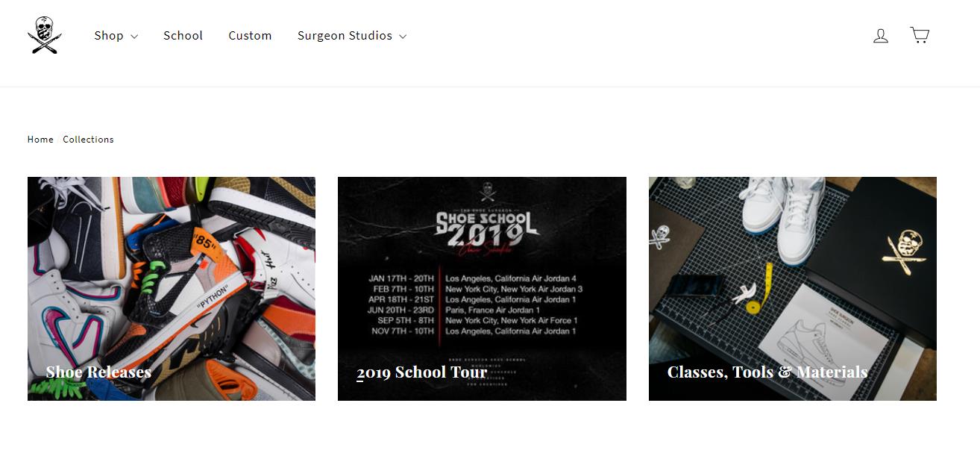Open the 2019 School Tour title

421,372
